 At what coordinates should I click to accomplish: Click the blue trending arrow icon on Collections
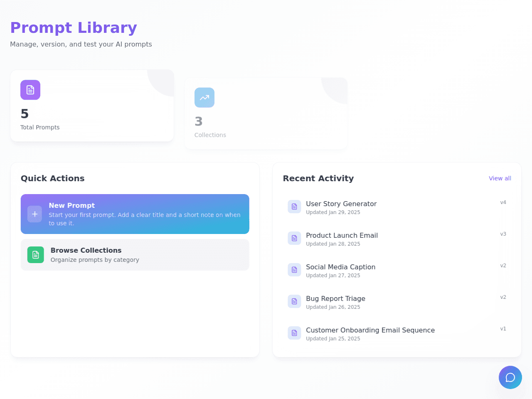204,98
